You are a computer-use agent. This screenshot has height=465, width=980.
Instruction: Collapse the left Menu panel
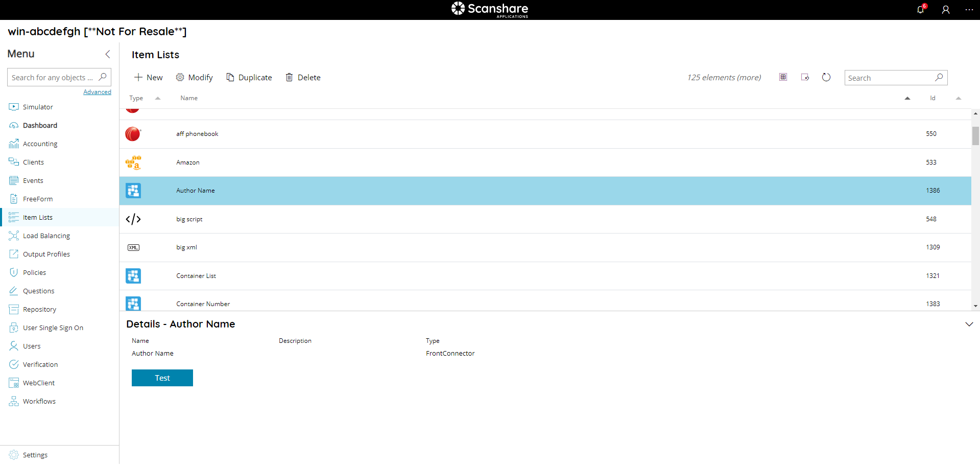coord(108,54)
